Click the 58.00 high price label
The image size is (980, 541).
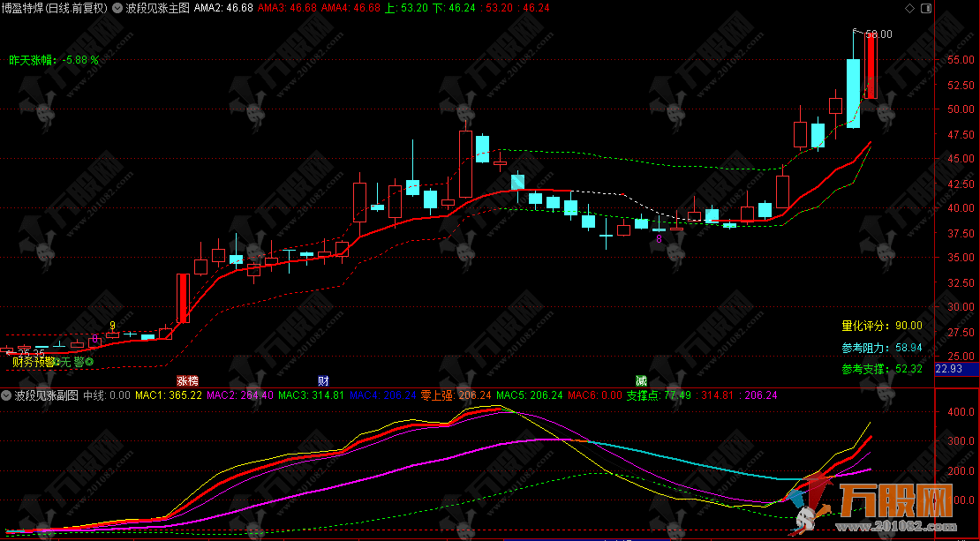coord(878,34)
